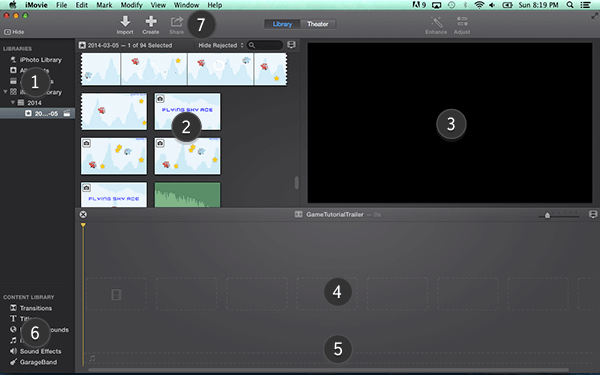Open the Mark menu
Viewport: 600px width, 375px height.
coord(104,5)
